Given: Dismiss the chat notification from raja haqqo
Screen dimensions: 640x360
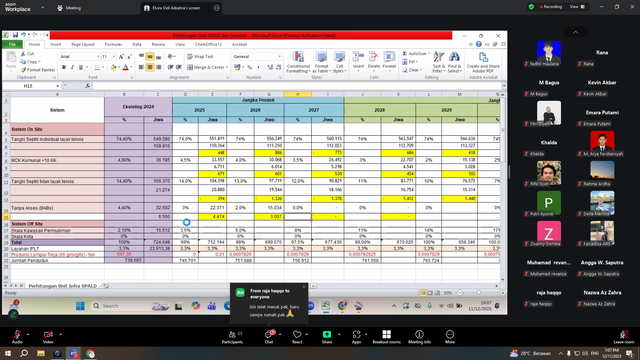Looking at the screenshot, I should pyautogui.click(x=304, y=287).
